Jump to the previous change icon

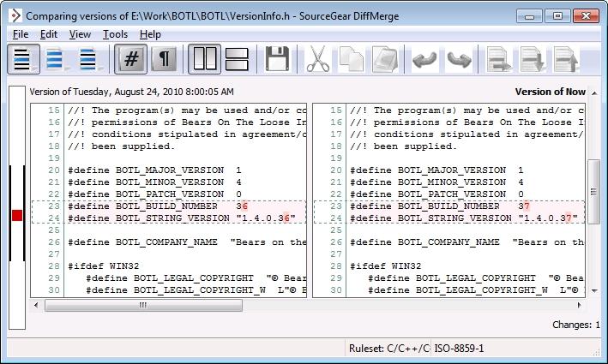pyautogui.click(x=566, y=59)
